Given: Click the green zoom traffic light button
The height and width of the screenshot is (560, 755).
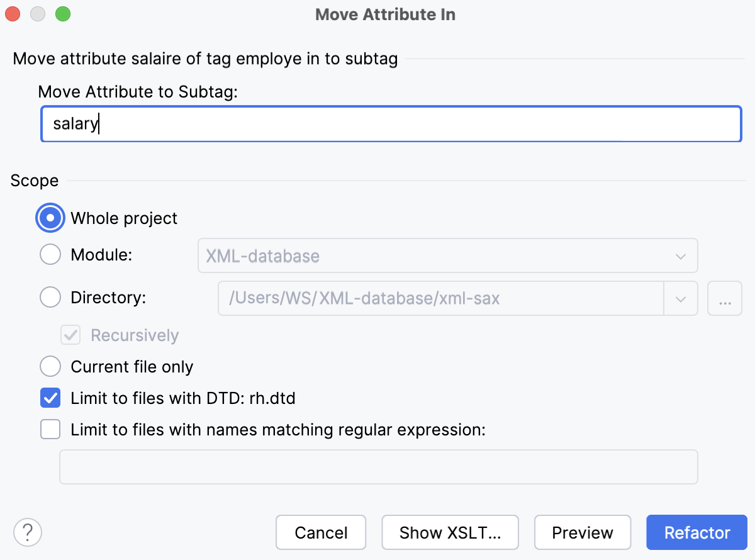Looking at the screenshot, I should tap(62, 13).
